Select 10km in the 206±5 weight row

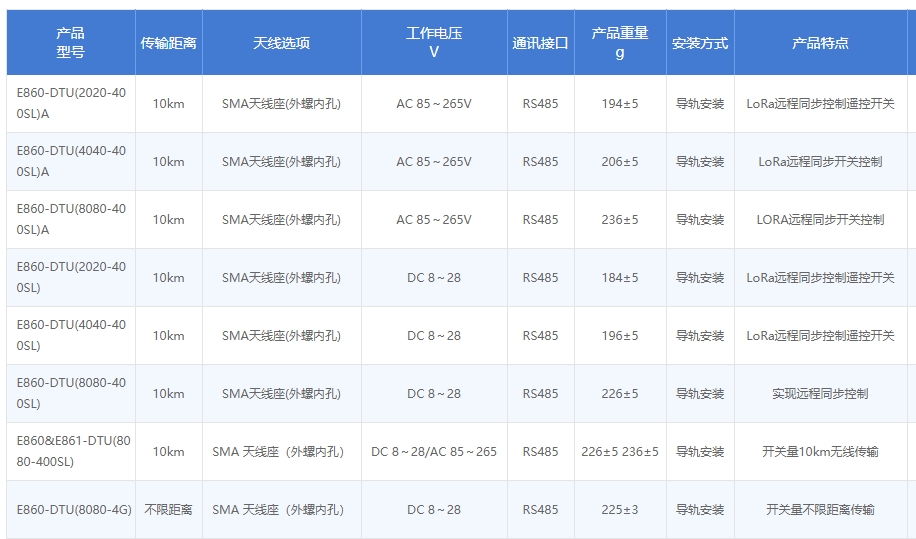click(x=168, y=161)
